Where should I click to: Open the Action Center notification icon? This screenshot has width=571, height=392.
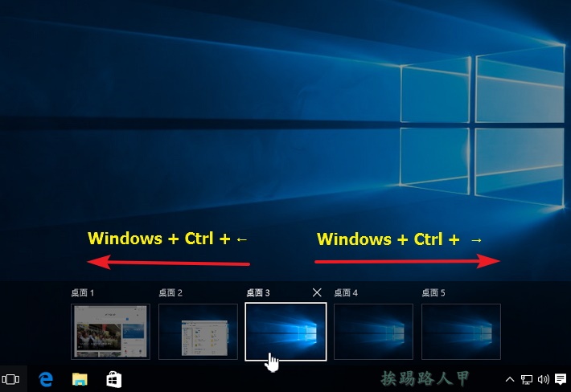560,379
